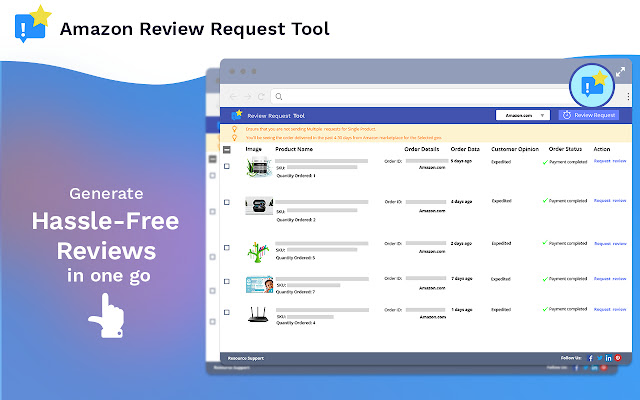Click Payment completed in the router row
This screenshot has height=400, width=640.
(x=568, y=309)
